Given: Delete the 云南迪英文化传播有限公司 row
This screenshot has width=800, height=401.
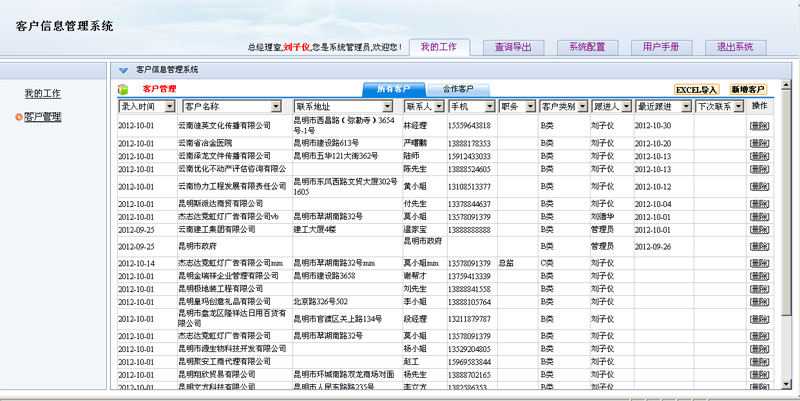Looking at the screenshot, I should click(759, 125).
